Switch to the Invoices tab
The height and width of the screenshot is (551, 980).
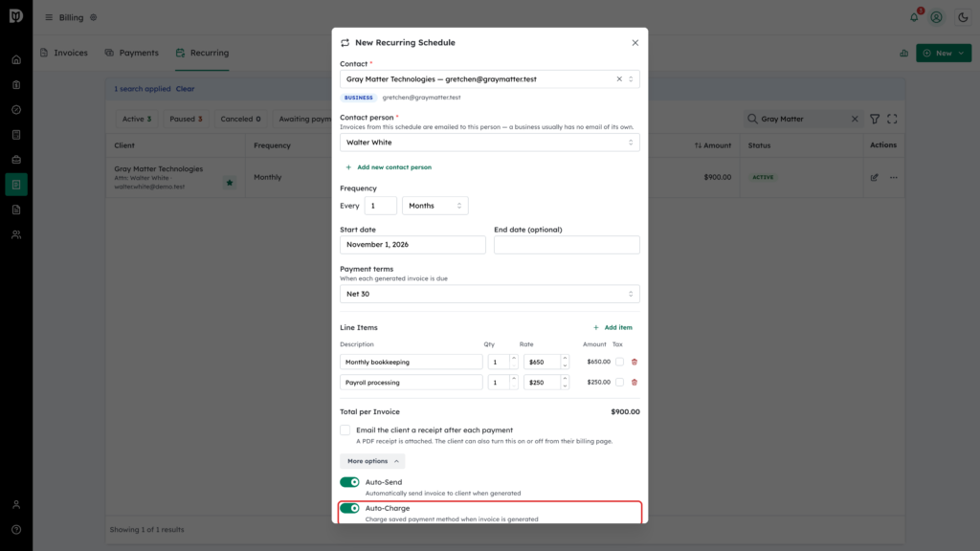tap(64, 54)
